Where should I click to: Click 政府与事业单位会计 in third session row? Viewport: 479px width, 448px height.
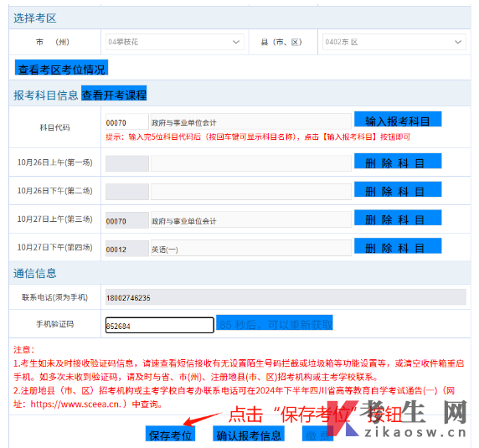(x=250, y=220)
